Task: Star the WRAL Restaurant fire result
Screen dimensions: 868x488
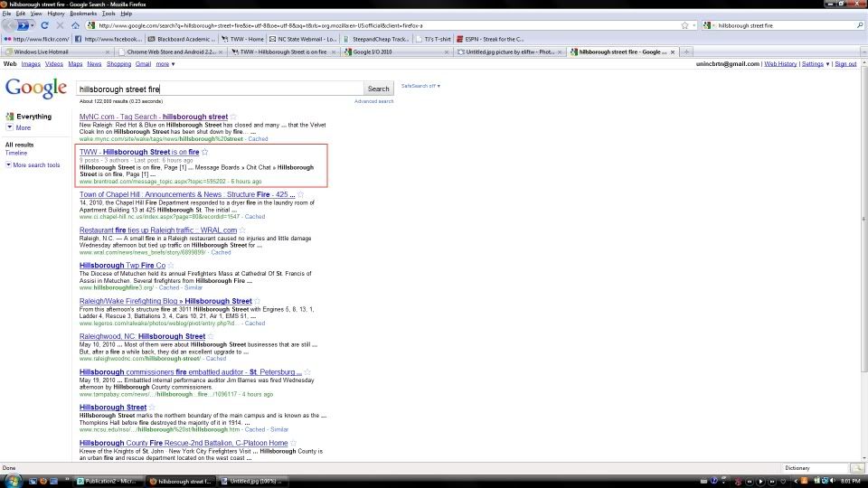Action: [x=242, y=230]
